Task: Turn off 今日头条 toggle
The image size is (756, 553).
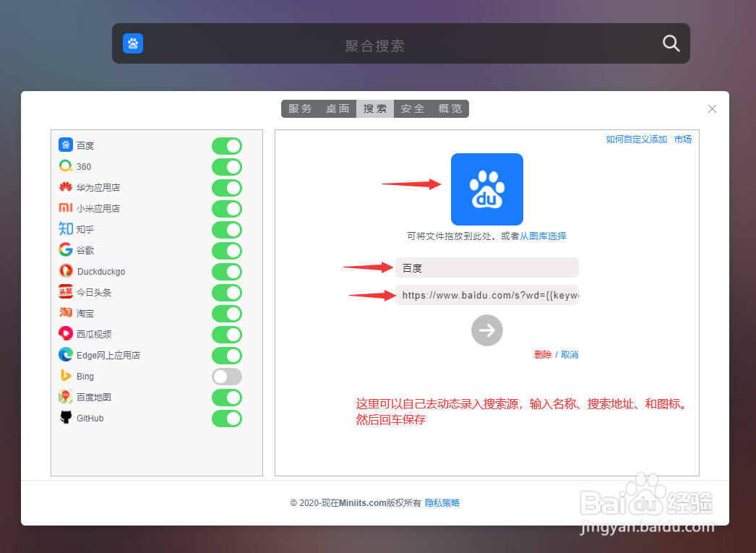Action: coord(227,293)
